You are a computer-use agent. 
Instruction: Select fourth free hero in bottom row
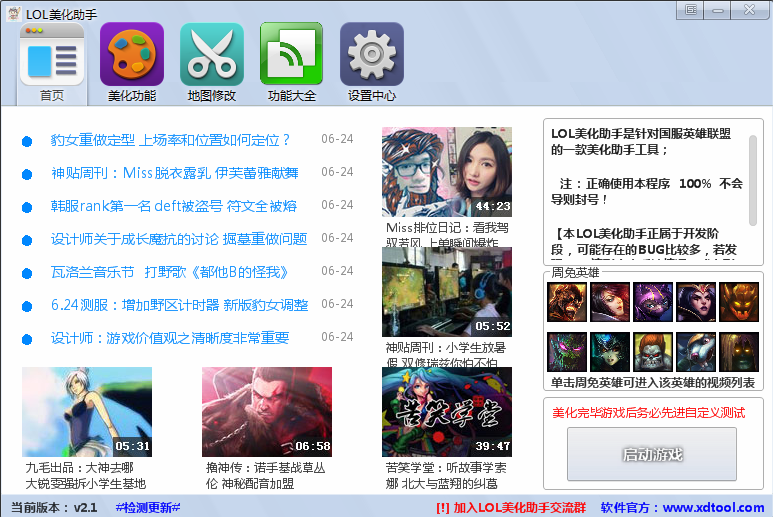click(696, 351)
